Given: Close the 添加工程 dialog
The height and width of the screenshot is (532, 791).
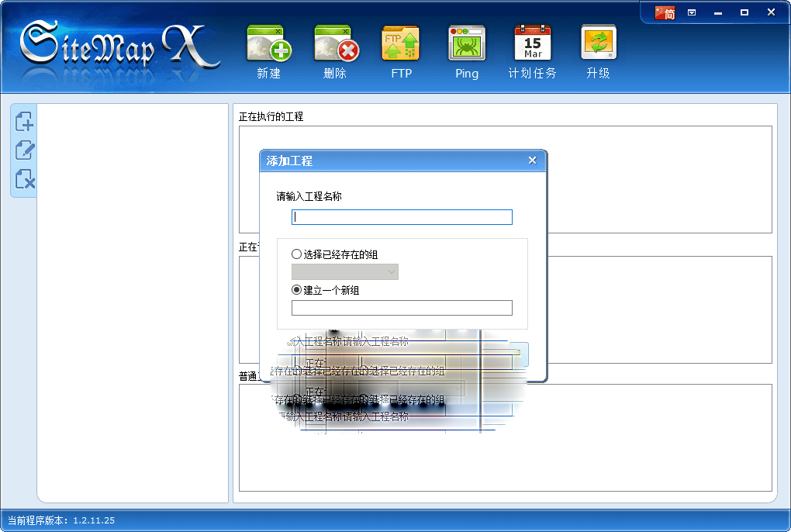Looking at the screenshot, I should (532, 161).
